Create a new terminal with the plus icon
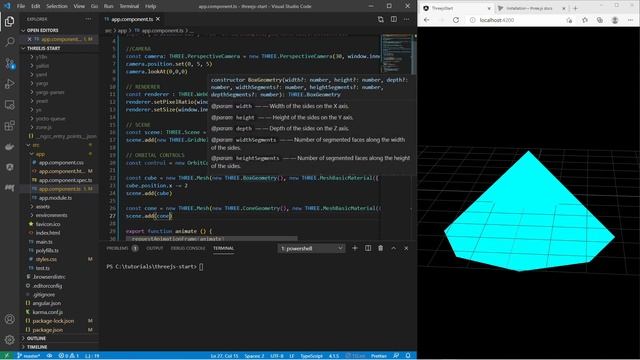 (355, 248)
